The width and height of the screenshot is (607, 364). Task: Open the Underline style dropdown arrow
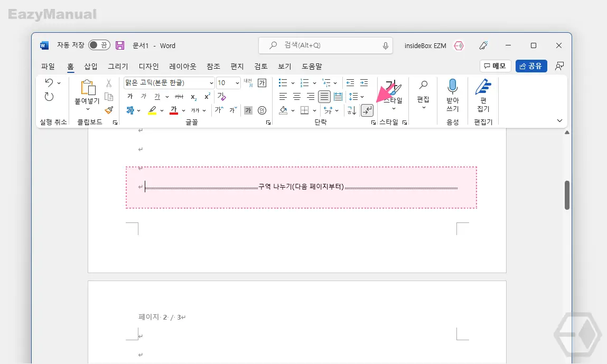click(167, 97)
